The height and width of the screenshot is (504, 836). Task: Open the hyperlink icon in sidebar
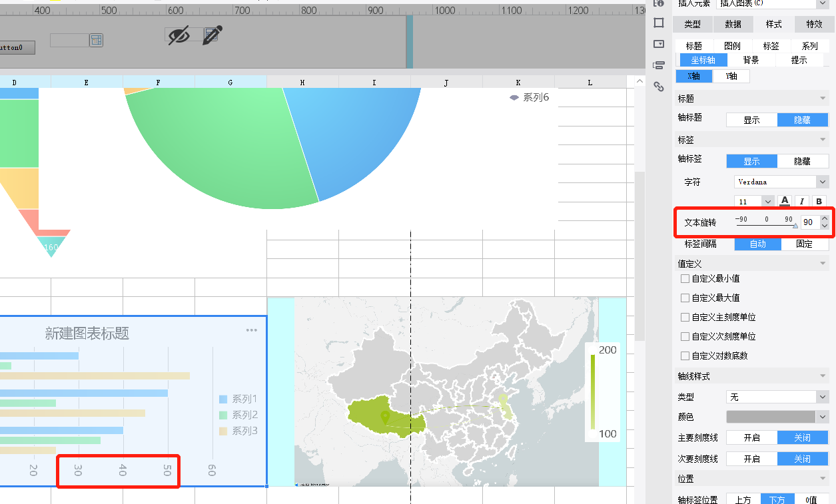(x=659, y=87)
